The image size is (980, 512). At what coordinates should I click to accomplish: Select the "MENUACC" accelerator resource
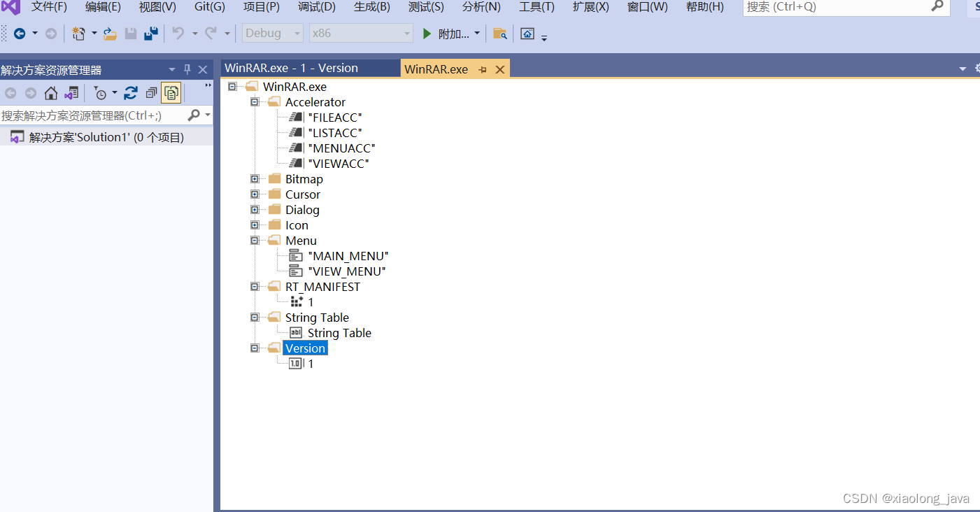click(x=341, y=148)
